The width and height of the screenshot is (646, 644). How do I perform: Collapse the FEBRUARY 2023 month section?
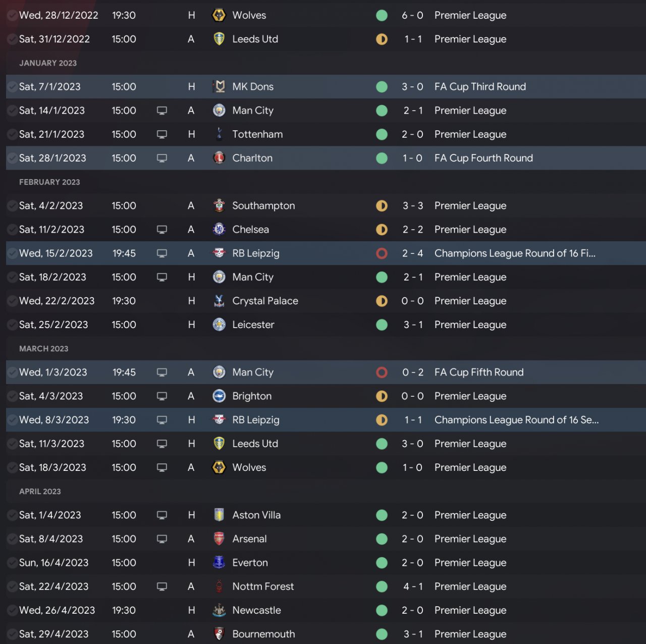[x=49, y=182]
